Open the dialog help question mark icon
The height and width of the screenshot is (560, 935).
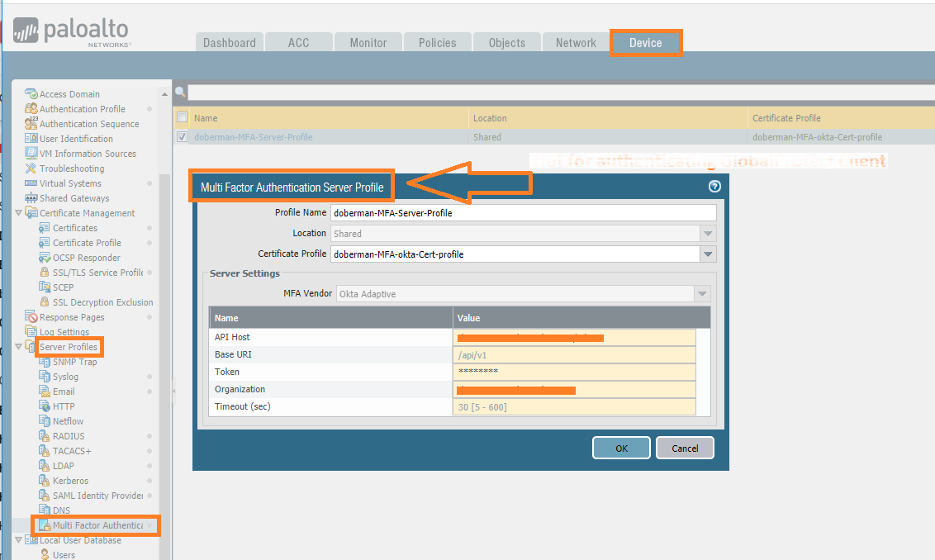pos(714,187)
